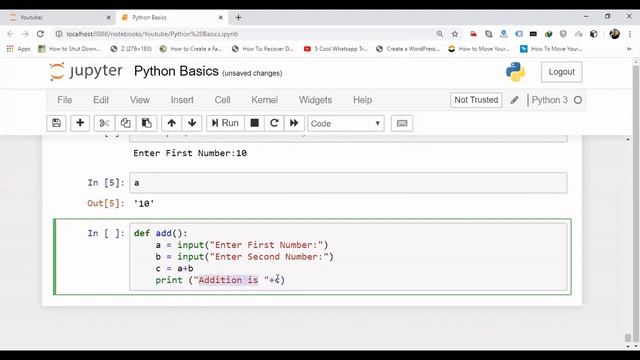Click the notebook scroll up arrow

pyautogui.click(x=628, y=140)
